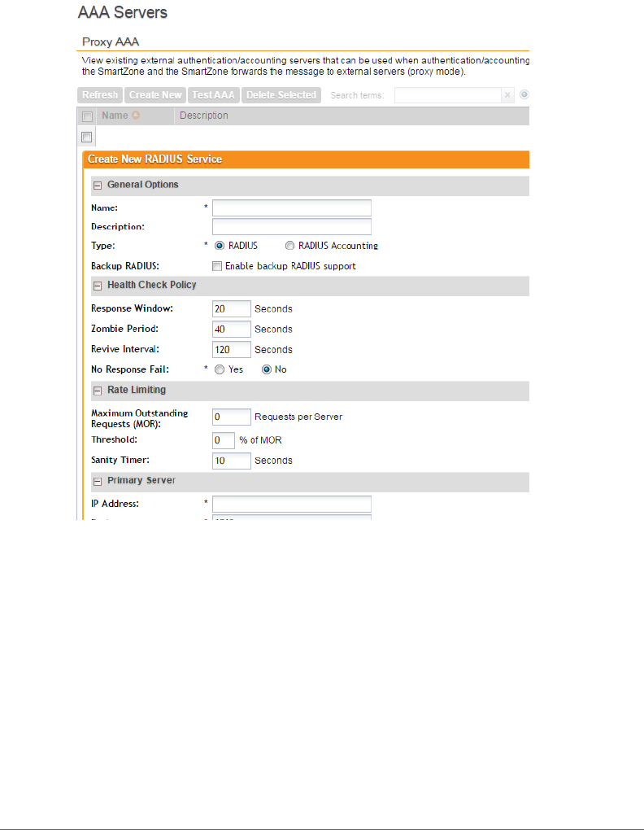Image resolution: width=644 pixels, height=830 pixels.
Task: Click the Delete Selected button
Action: tap(281, 95)
